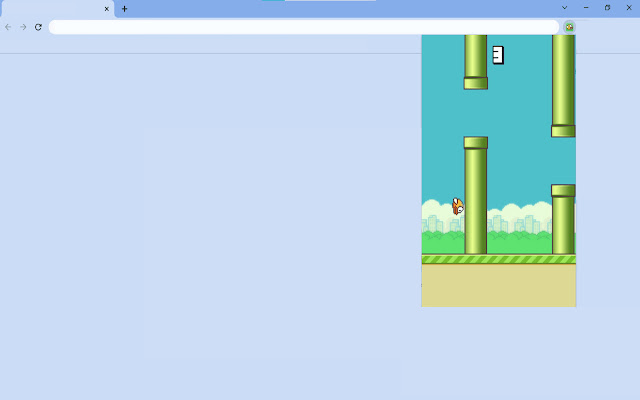The height and width of the screenshot is (400, 640).
Task: Go back using the back arrow
Action: (x=8, y=27)
